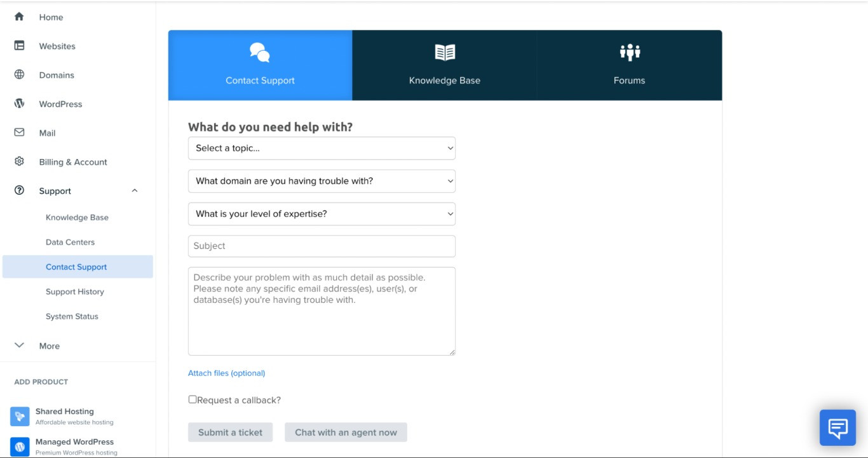The image size is (868, 458).
Task: Focus the problem description text area
Action: coord(322,311)
